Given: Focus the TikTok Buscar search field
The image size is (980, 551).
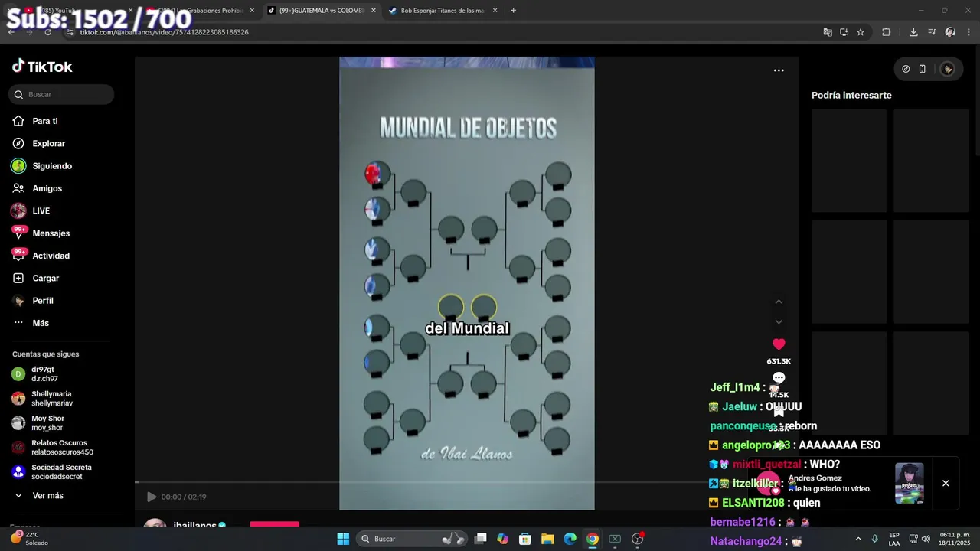Looking at the screenshot, I should pyautogui.click(x=61, y=94).
